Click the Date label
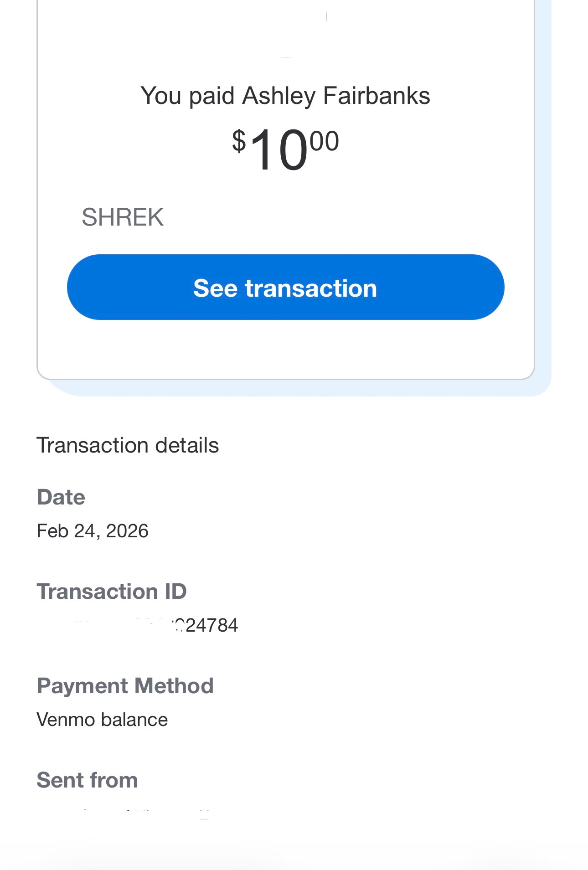The height and width of the screenshot is (870, 588). click(61, 497)
